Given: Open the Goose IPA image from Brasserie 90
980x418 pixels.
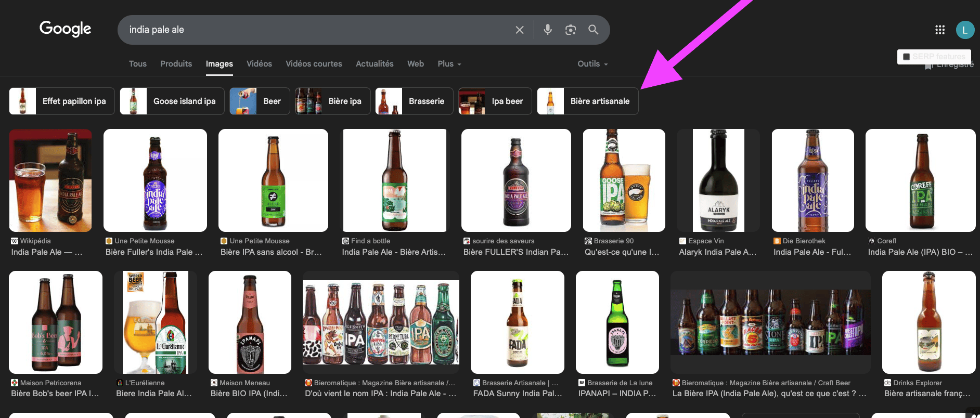Looking at the screenshot, I should [x=624, y=180].
